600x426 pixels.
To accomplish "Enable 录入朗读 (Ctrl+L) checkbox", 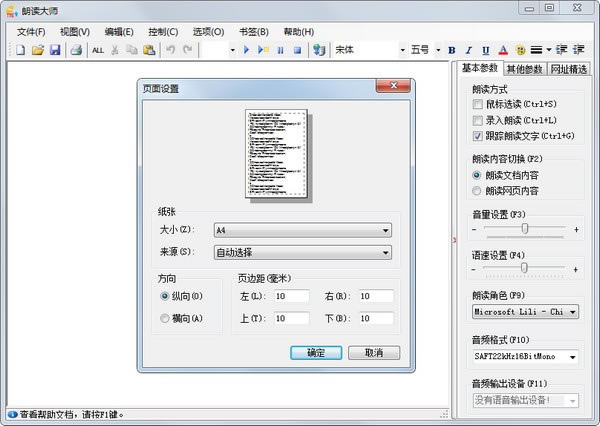I will [x=478, y=121].
